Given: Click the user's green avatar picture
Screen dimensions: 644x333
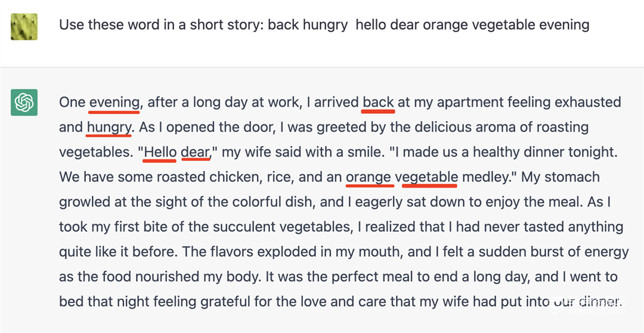Looking at the screenshot, I should click(24, 27).
